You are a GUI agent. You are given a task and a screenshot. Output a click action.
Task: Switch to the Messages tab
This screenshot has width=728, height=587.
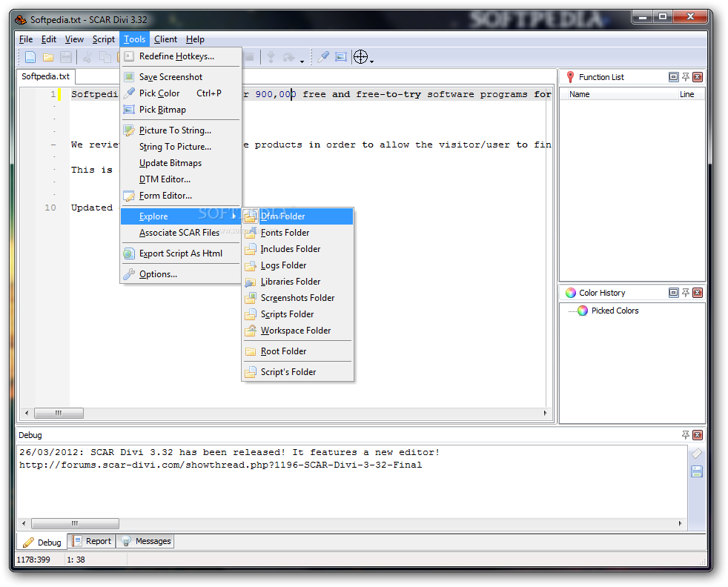[x=146, y=541]
